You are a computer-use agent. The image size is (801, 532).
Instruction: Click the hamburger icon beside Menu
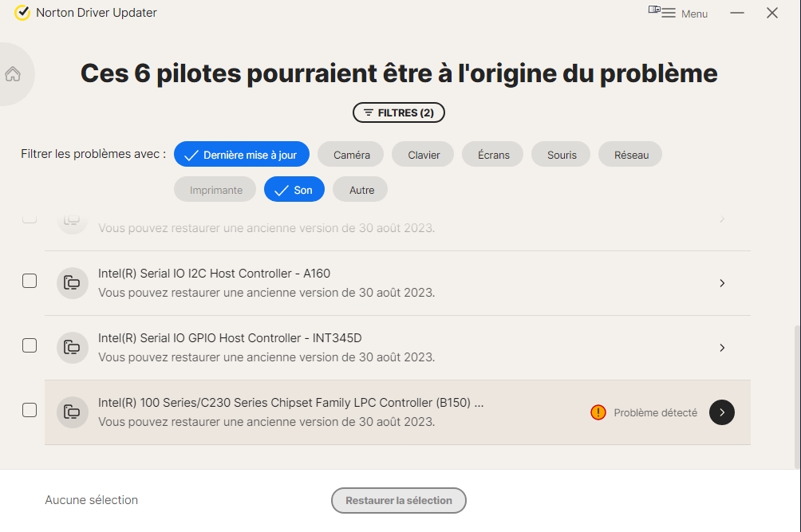pyautogui.click(x=668, y=14)
